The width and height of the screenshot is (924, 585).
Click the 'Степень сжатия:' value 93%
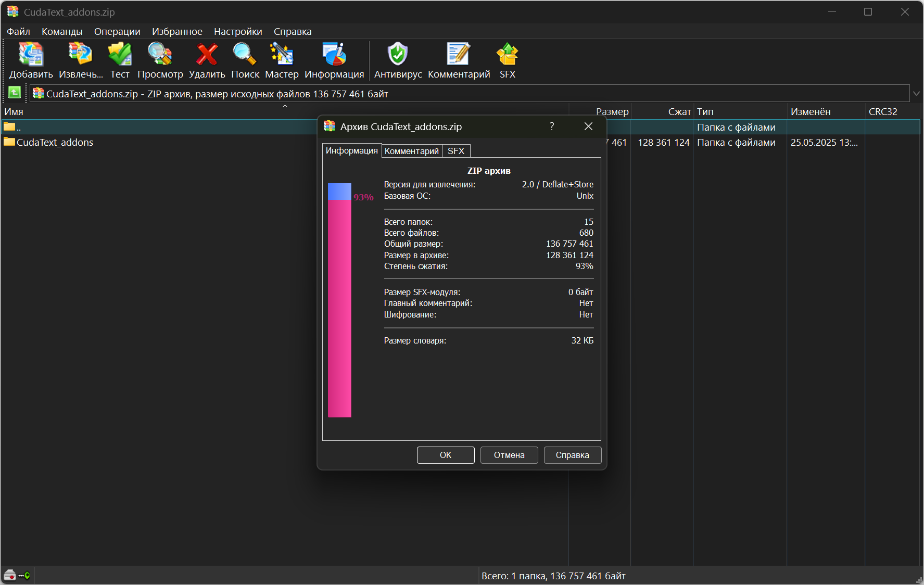[x=584, y=266]
